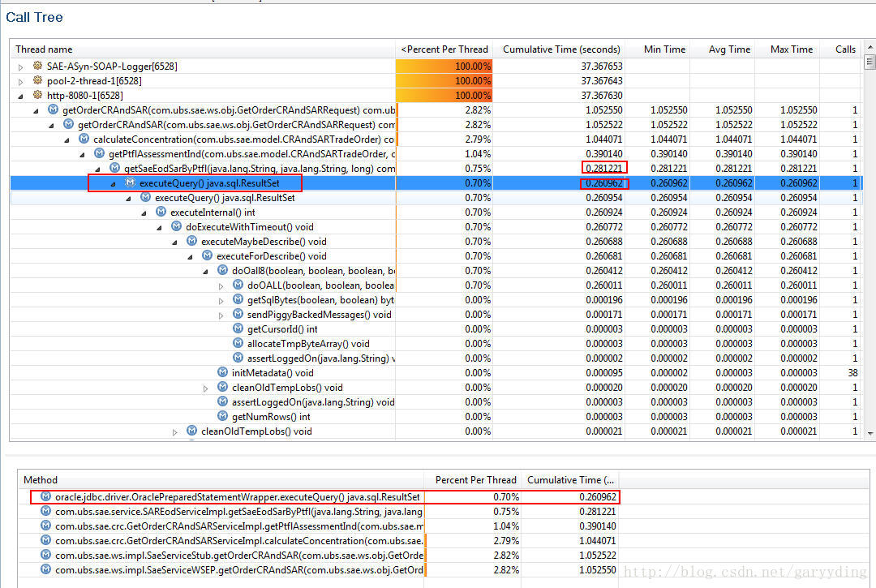Expand the getSqlBytes node
Viewport: 876px width, 588px height.
221,300
